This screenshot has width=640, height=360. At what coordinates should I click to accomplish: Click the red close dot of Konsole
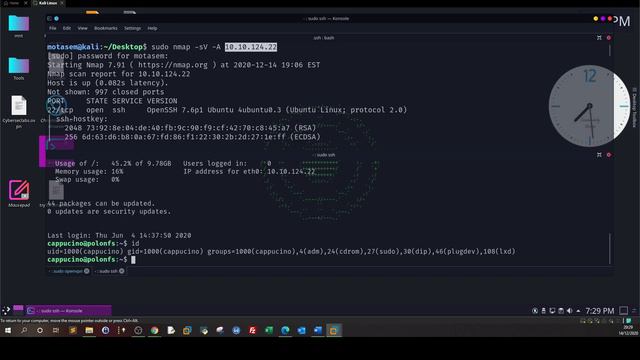tap(610, 18)
